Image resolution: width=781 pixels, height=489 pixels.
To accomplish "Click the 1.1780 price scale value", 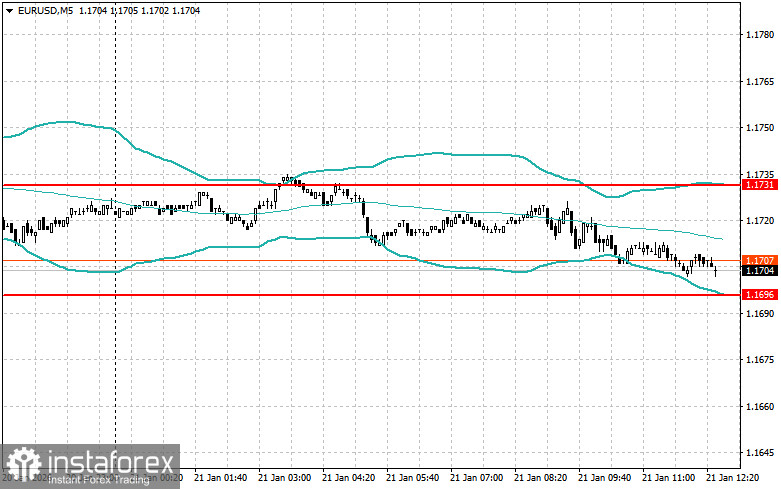I will pyautogui.click(x=760, y=35).
